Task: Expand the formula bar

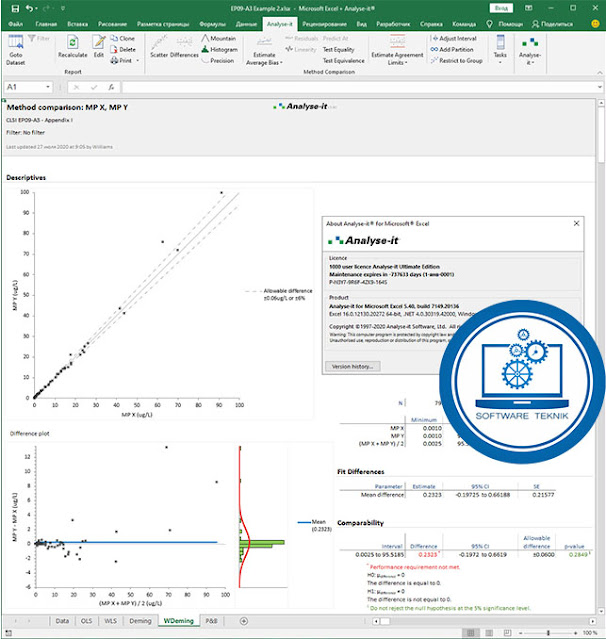Action: [599, 87]
